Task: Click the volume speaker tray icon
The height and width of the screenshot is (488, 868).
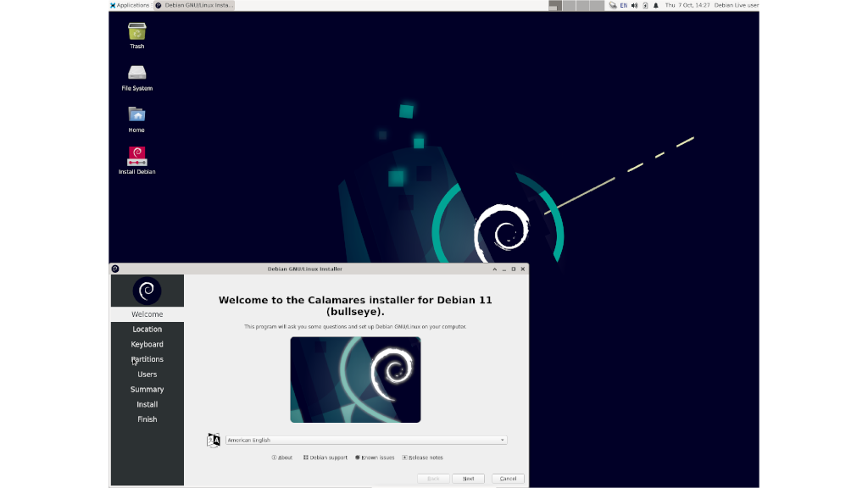Action: 634,5
